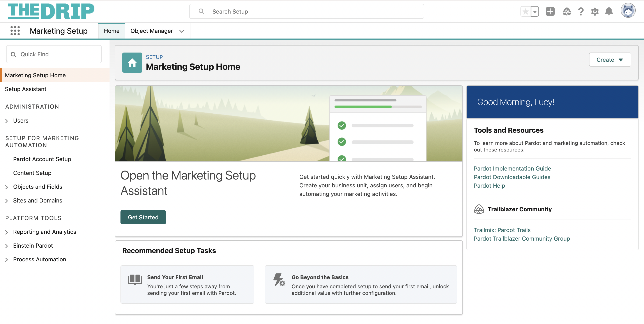644x324 pixels.
Task: Click the Send Your First Email book icon
Action: pos(135,280)
